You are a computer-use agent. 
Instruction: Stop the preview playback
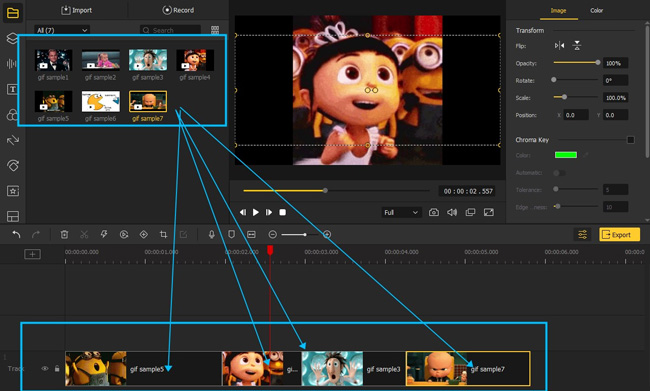pyautogui.click(x=282, y=212)
